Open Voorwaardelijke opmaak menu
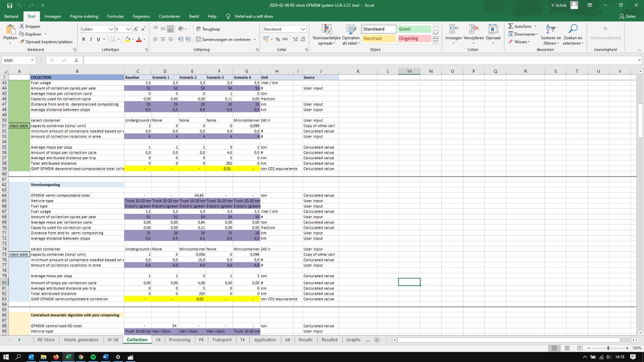The width and height of the screenshot is (644, 362). click(326, 35)
